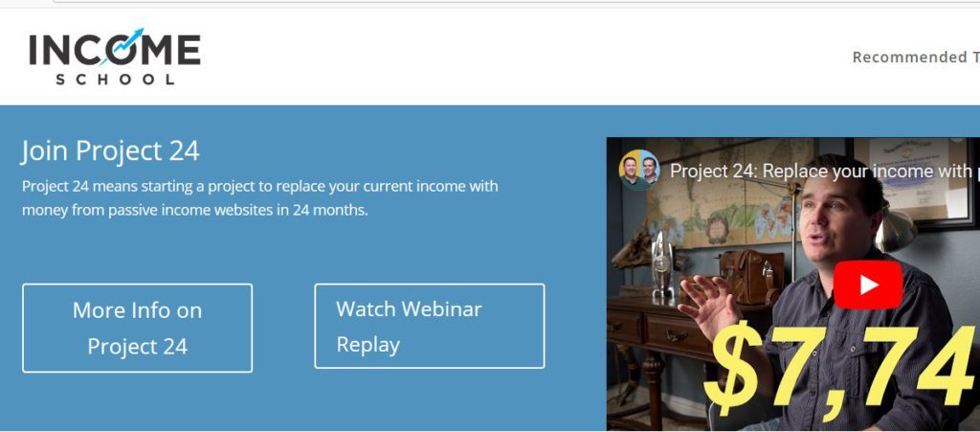Click the 'More Info on Project 24' button

tap(138, 329)
